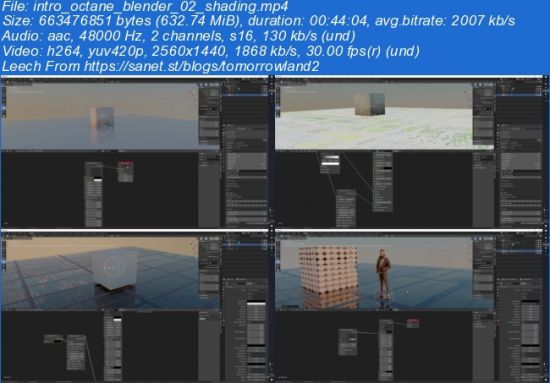Screen dimensions: 550x383
Task: Select the stacked orange cubes block
Action: (x=328, y=270)
